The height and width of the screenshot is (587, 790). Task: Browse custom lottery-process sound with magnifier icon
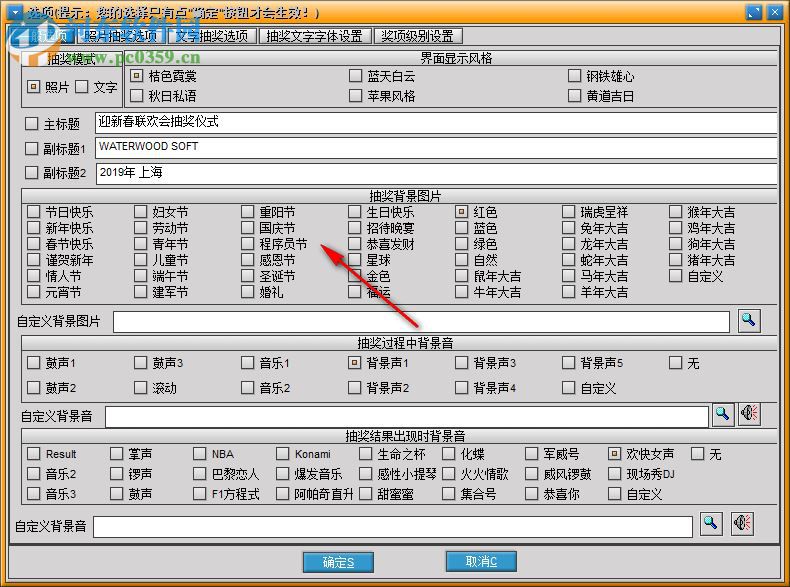pos(722,415)
